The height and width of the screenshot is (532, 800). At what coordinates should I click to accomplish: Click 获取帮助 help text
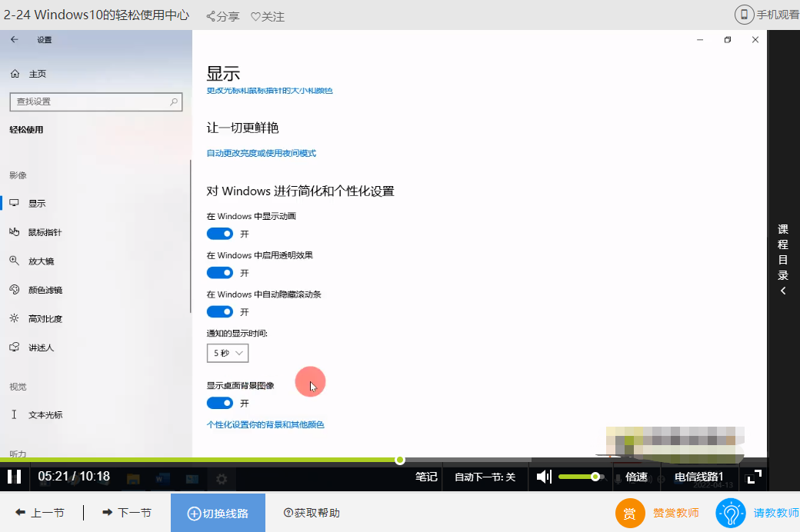click(317, 513)
